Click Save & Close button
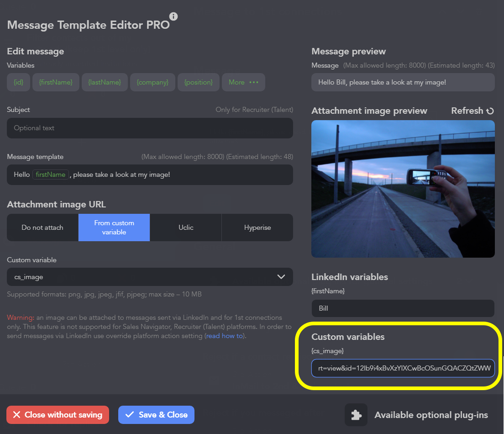Image resolution: width=504 pixels, height=434 pixels. pyautogui.click(x=156, y=415)
